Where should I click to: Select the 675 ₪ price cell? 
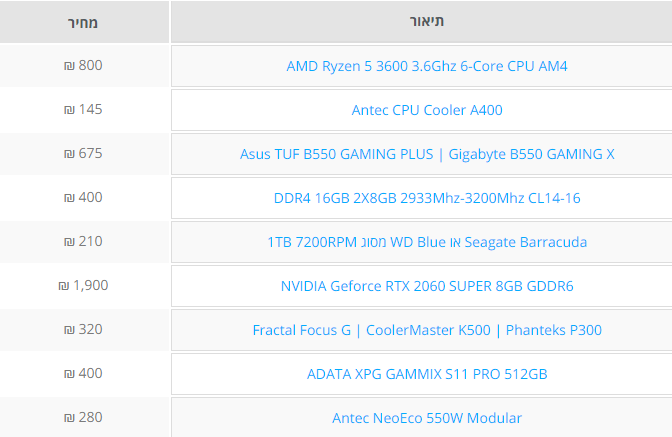(x=83, y=153)
